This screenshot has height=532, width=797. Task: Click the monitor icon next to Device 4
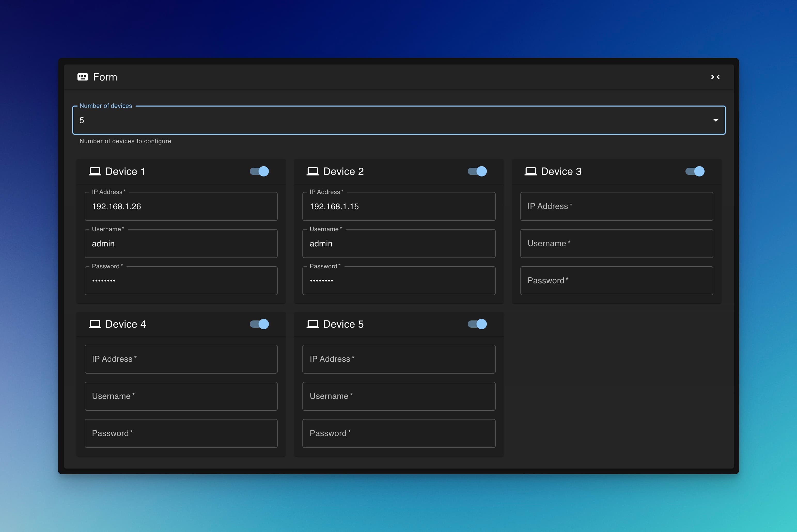pyautogui.click(x=95, y=324)
